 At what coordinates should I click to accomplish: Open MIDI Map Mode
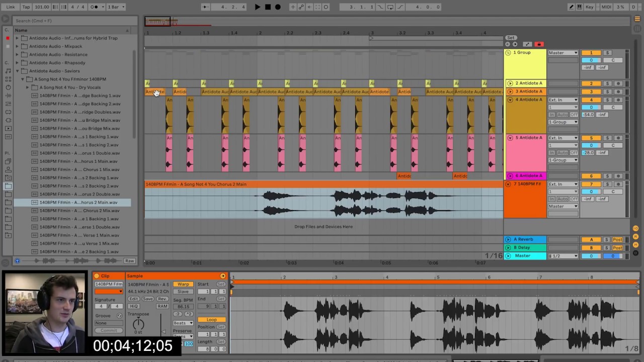click(606, 7)
